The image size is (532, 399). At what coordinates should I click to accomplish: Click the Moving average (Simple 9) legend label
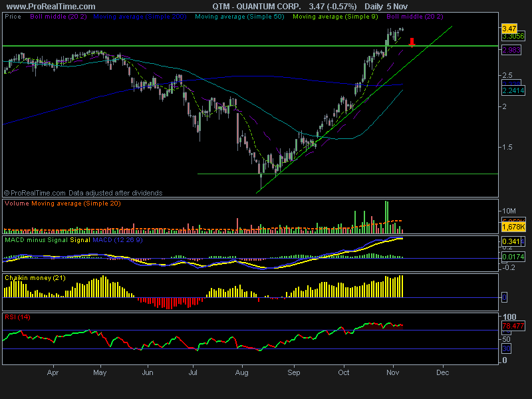335,16
